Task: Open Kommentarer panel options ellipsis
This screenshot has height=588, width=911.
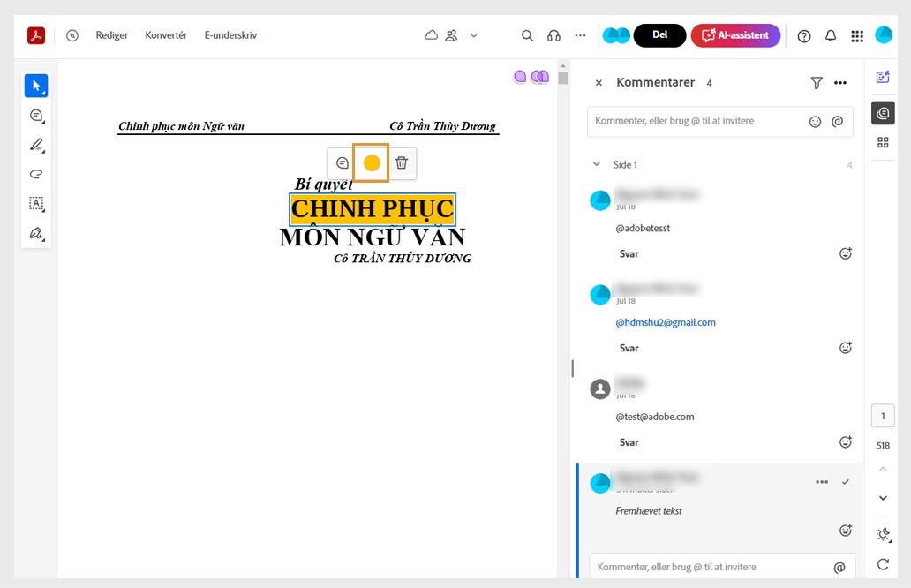Action: pos(840,83)
